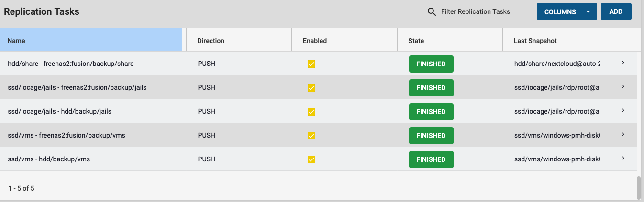Viewport: 644px width, 202px height.
Task: Click the Last Snapshot column header
Action: click(535, 41)
